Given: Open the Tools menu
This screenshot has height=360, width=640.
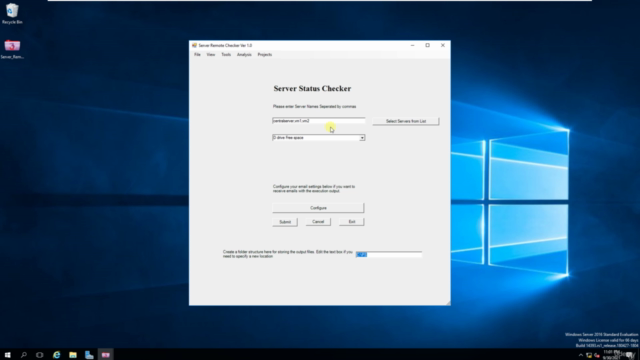Looking at the screenshot, I should [226, 55].
